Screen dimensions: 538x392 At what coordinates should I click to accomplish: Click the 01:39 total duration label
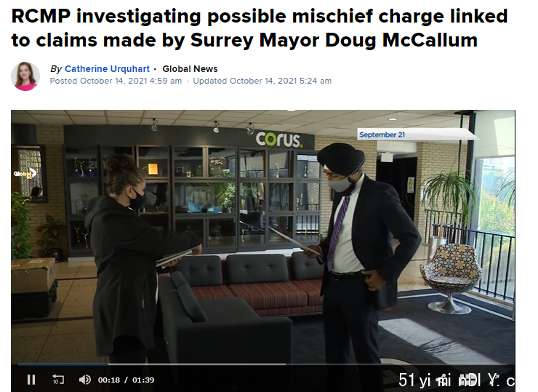(x=143, y=380)
